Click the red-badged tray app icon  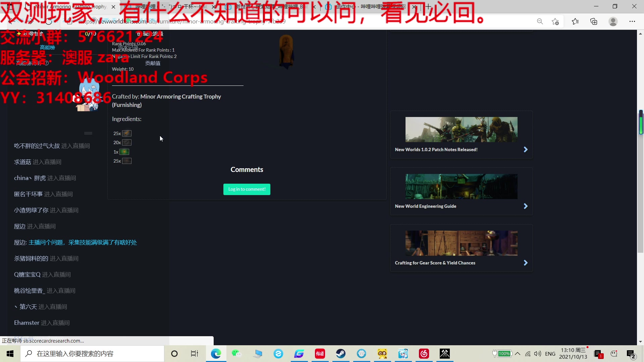tap(598, 354)
